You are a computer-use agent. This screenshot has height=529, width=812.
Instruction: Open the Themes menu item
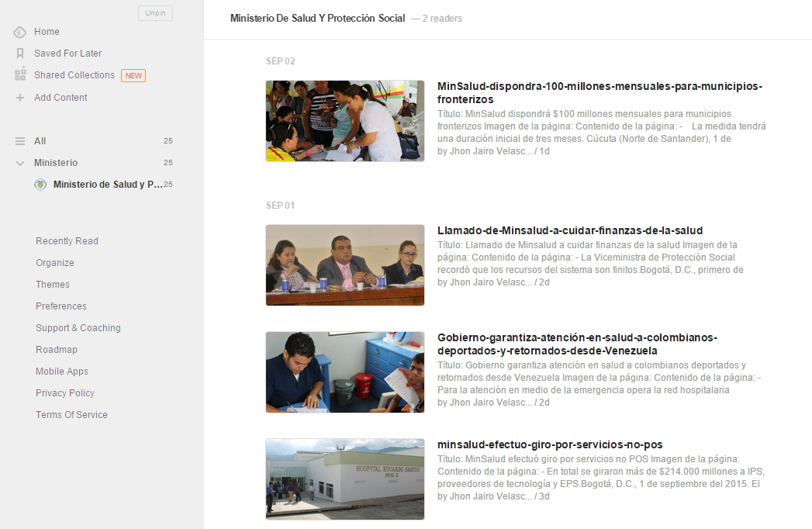(x=52, y=284)
